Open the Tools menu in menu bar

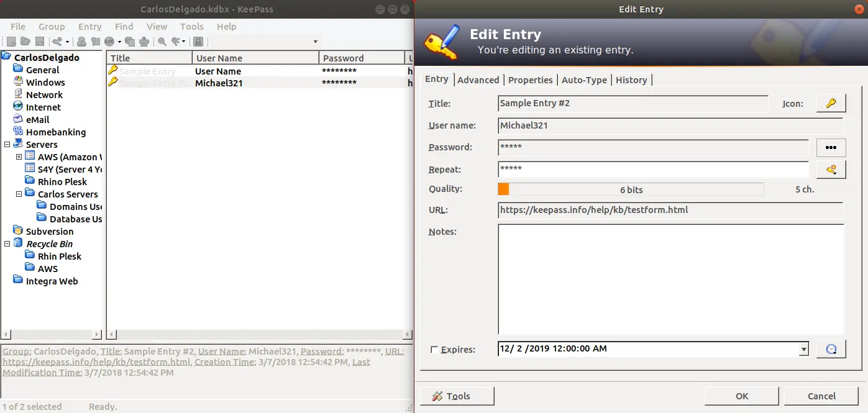tap(191, 27)
